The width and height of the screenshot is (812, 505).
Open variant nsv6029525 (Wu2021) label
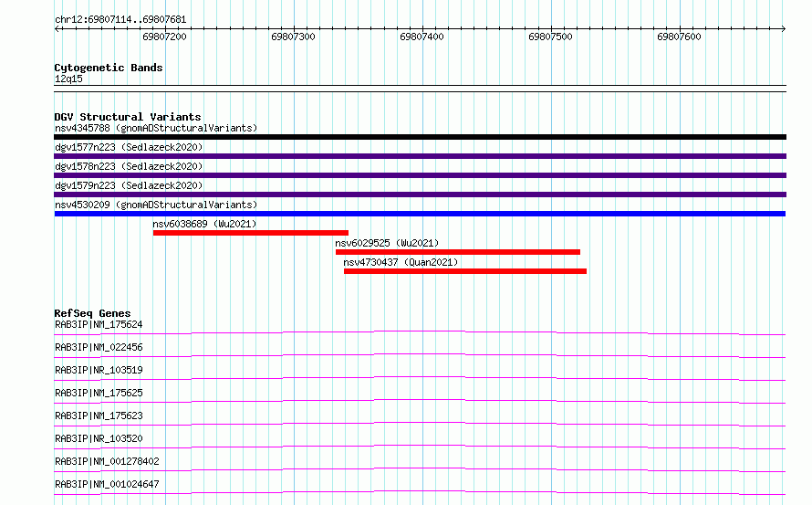click(x=387, y=243)
